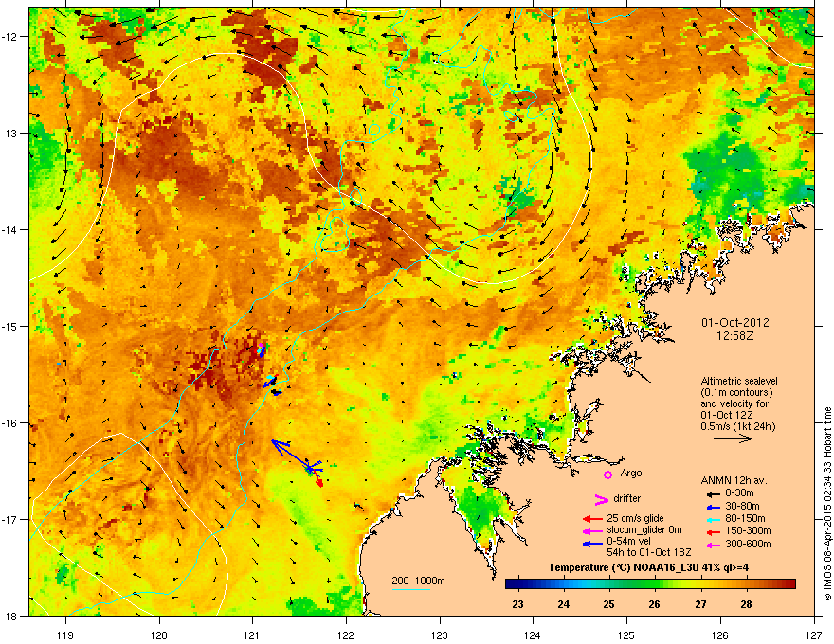Select the red 25 cm/s glide arrow

tap(592, 519)
